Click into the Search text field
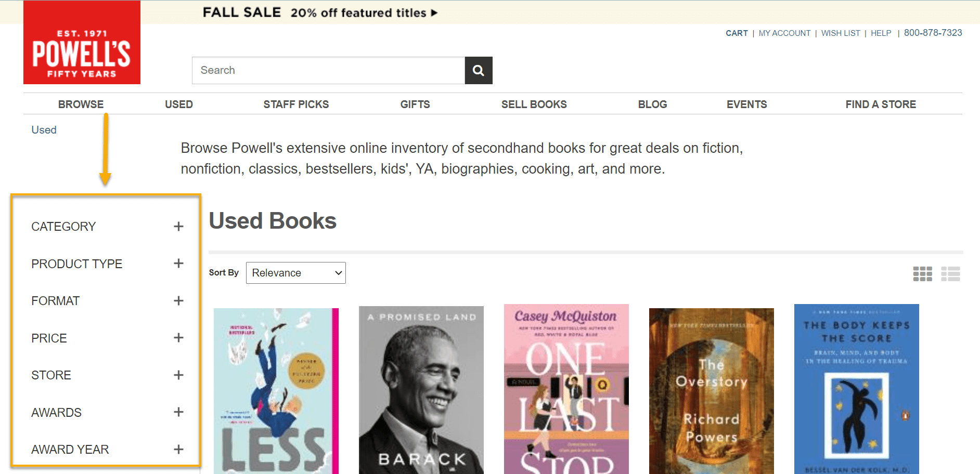Screen dimensions: 980x474 [328, 70]
